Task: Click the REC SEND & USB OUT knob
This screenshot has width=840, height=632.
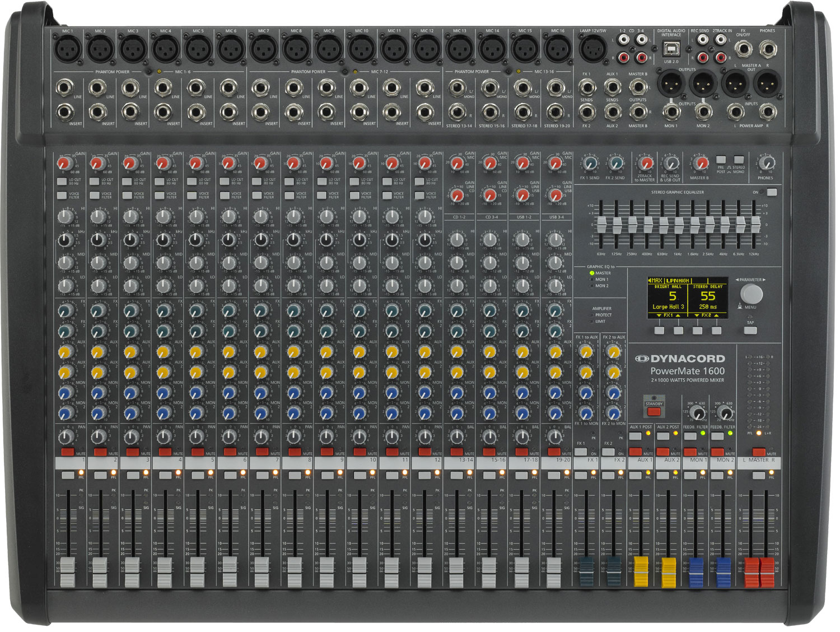Action: [x=671, y=164]
